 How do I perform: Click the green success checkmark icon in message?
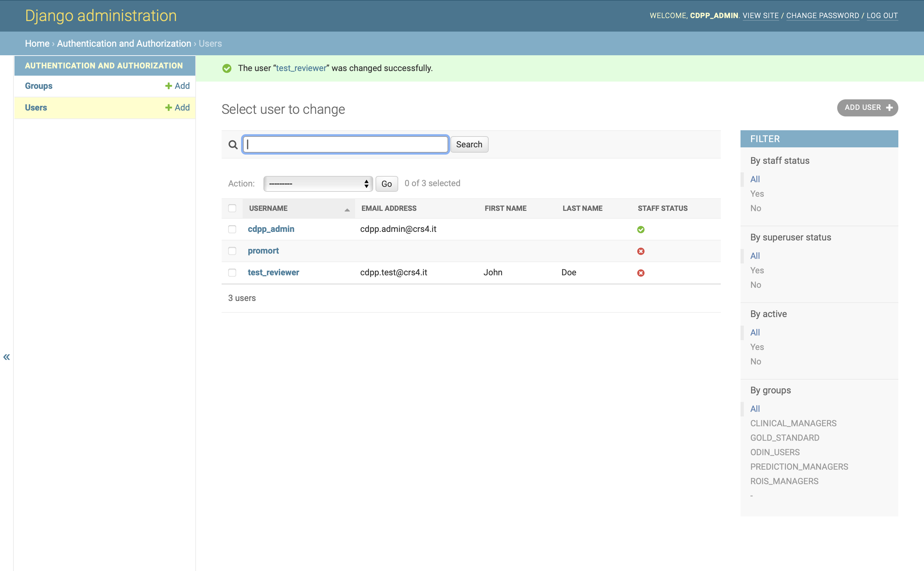click(227, 68)
